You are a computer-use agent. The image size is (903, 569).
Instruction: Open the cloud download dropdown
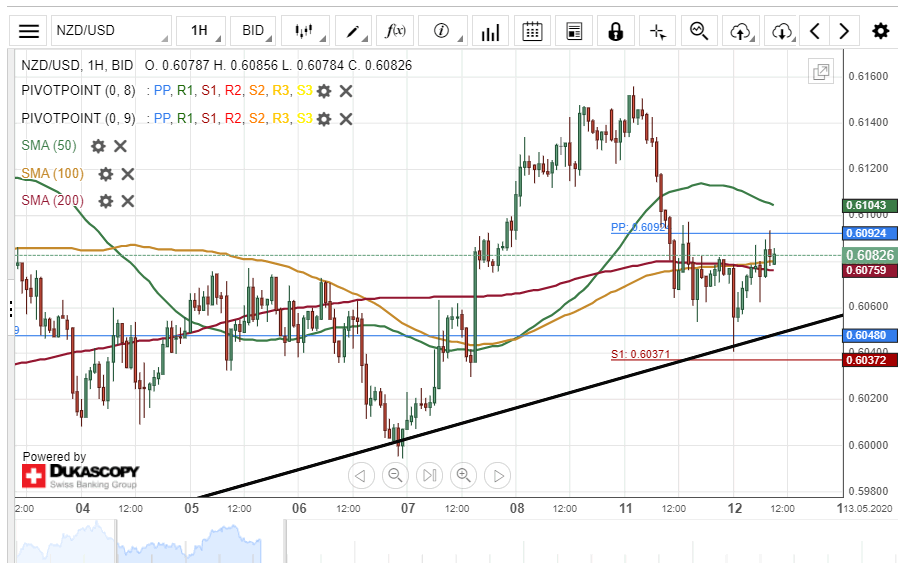[x=781, y=31]
